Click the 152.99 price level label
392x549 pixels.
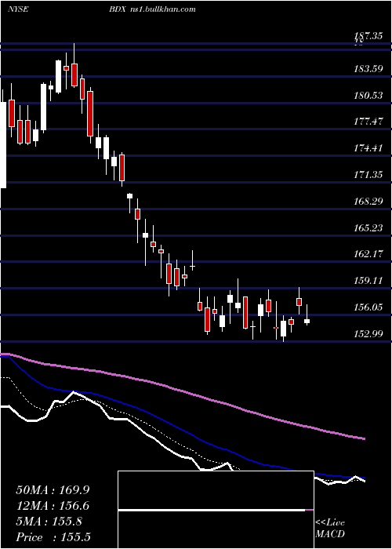pyautogui.click(x=368, y=334)
